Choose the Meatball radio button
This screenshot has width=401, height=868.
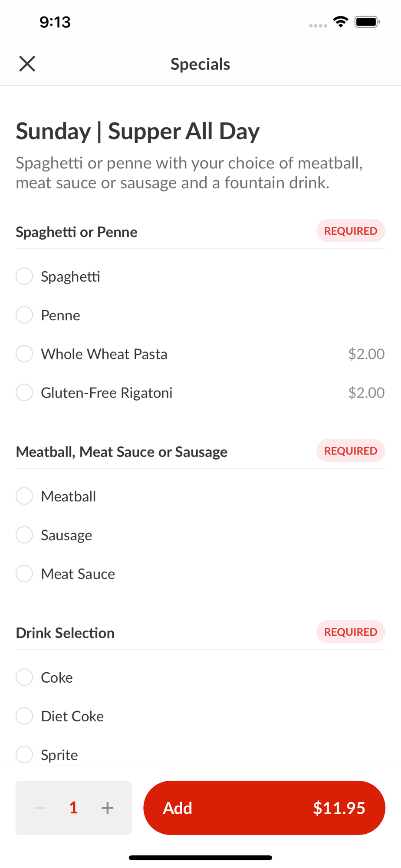point(24,496)
